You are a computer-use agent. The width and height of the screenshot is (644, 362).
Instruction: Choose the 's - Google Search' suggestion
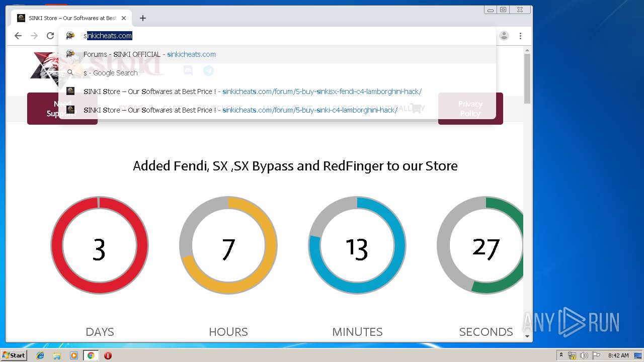pyautogui.click(x=277, y=73)
